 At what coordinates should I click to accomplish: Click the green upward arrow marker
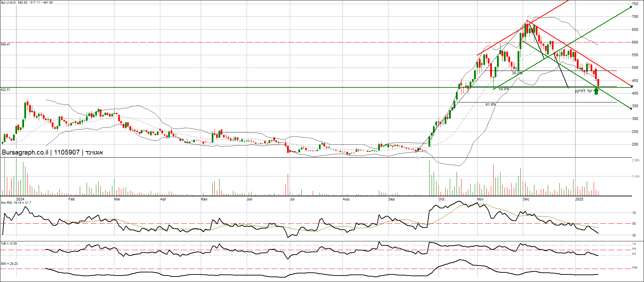[x=596, y=91]
